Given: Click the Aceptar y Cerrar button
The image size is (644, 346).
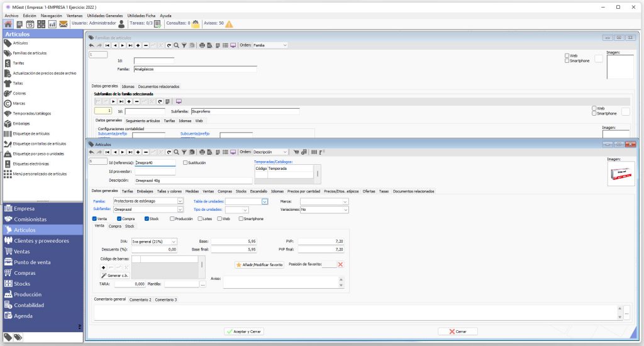Looking at the screenshot, I should coord(244,331).
